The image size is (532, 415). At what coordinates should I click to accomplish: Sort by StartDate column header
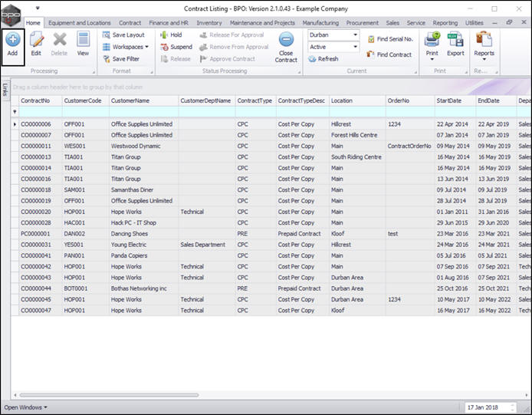[x=455, y=100]
